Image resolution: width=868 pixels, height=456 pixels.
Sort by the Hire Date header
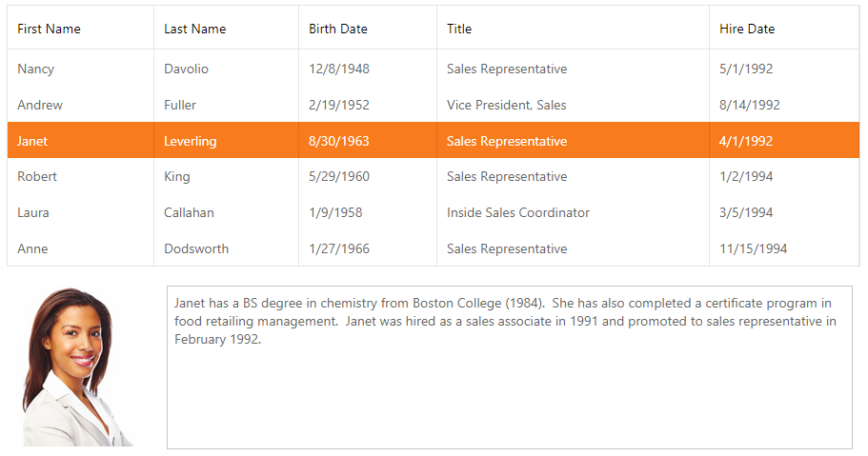(x=784, y=29)
